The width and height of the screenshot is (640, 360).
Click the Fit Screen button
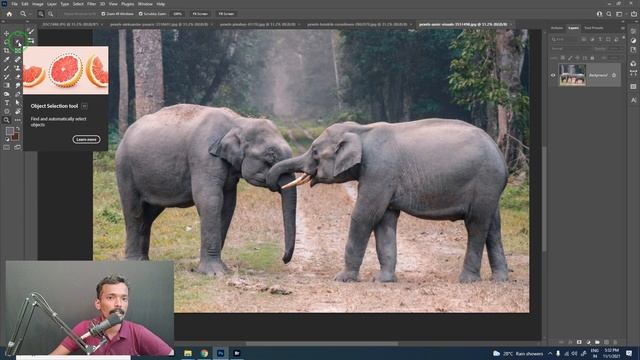[x=200, y=13]
